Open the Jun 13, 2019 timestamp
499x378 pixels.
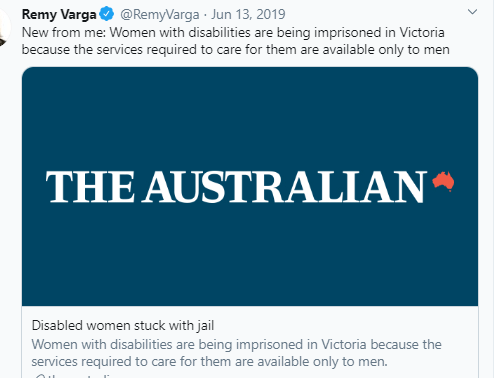(248, 14)
